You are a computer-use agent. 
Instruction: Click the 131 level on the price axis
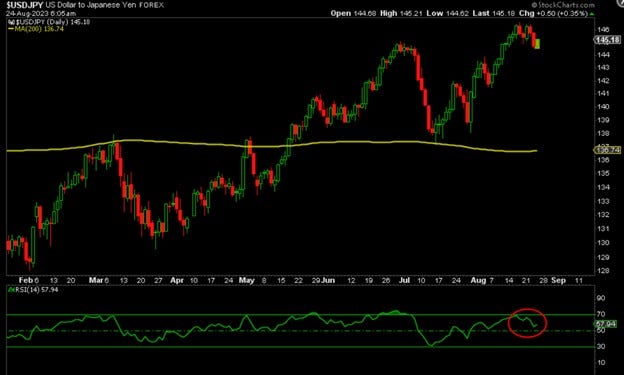(603, 229)
